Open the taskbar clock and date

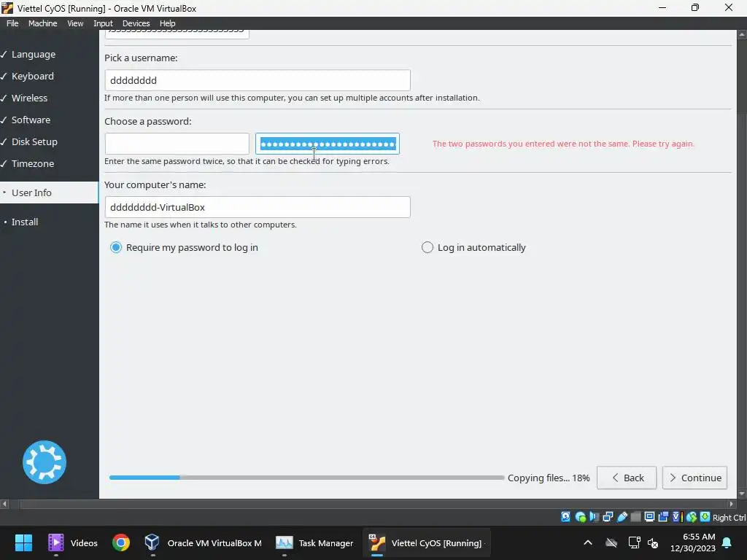click(693, 542)
